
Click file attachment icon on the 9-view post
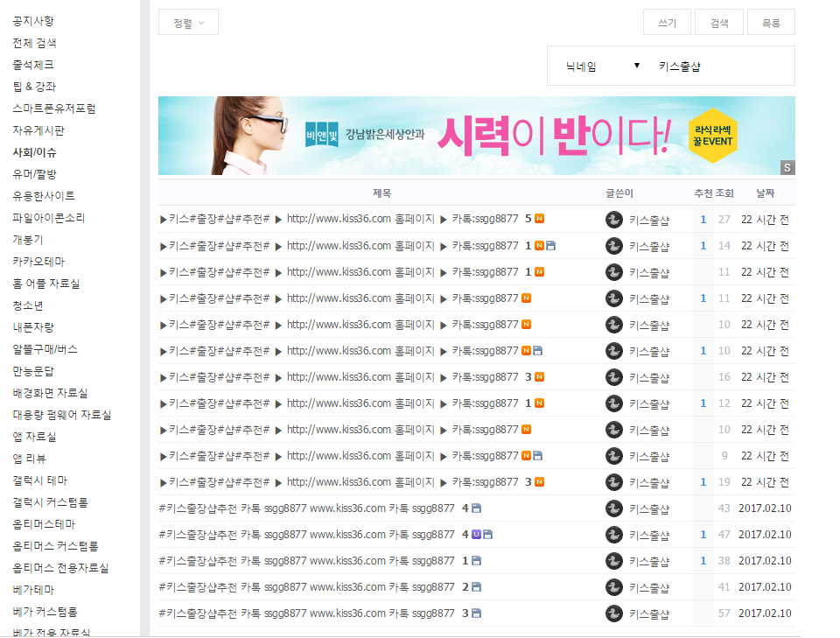tap(537, 456)
